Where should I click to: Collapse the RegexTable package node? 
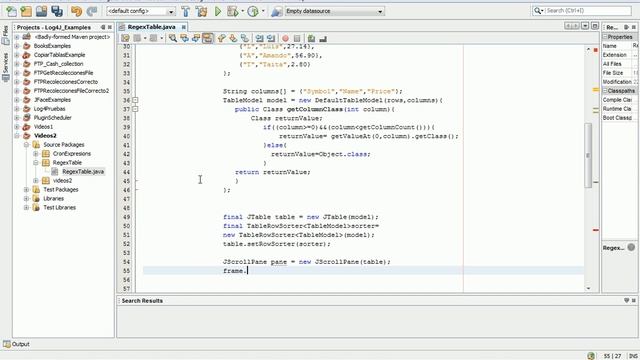[x=36, y=162]
